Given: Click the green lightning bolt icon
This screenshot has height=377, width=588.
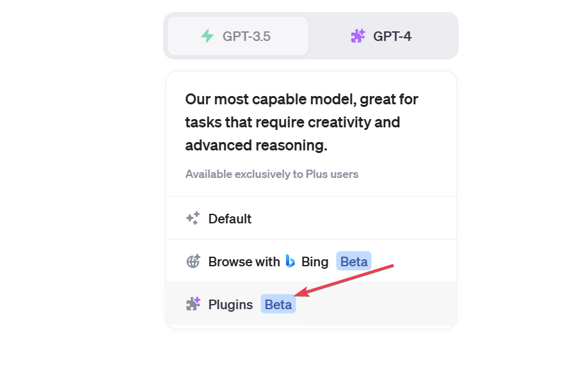Looking at the screenshot, I should (x=207, y=36).
